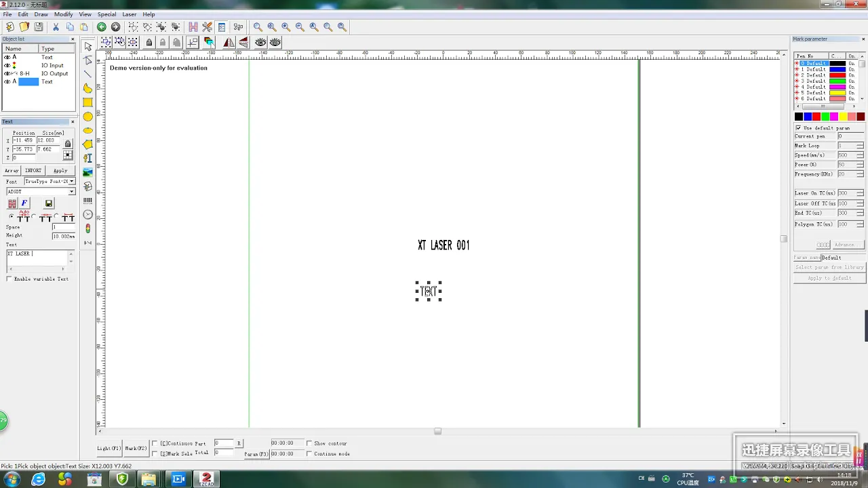
Task: Click the Open file folder icon
Action: click(x=24, y=27)
